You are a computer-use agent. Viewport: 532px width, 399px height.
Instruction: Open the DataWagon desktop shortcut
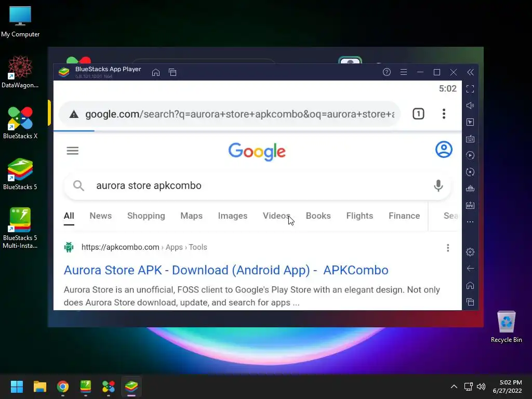coord(20,72)
